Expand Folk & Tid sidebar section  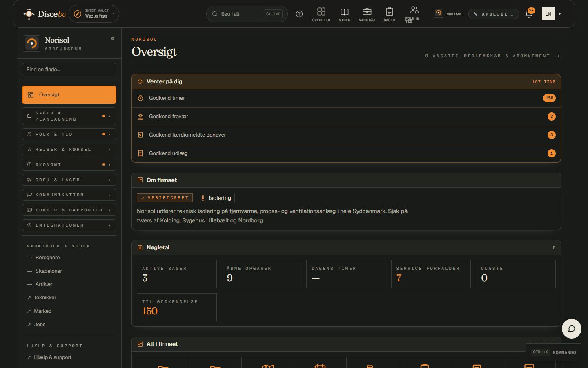click(x=69, y=134)
